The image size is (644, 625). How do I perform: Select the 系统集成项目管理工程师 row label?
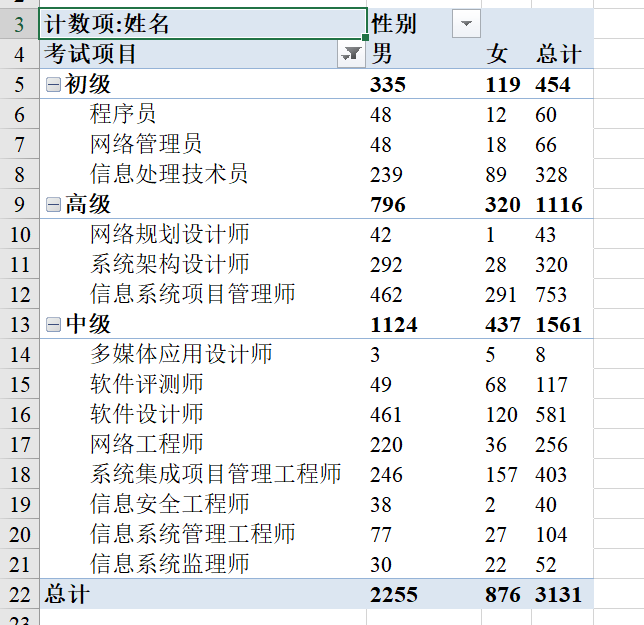215,474
